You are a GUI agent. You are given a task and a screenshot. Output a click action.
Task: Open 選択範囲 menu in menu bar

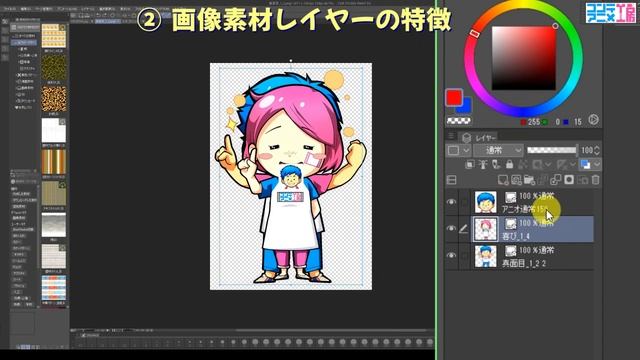click(x=107, y=8)
